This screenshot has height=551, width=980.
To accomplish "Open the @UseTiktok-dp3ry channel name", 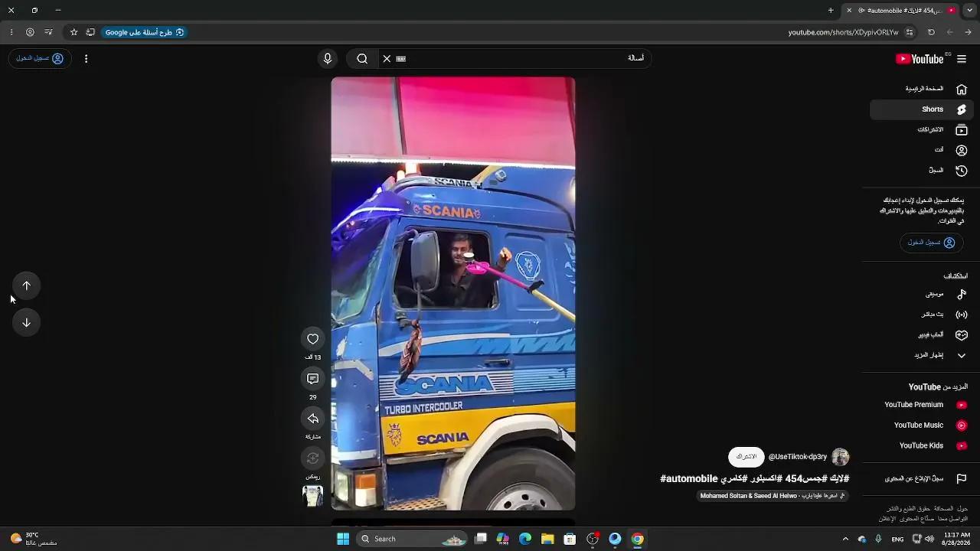I will pyautogui.click(x=798, y=457).
